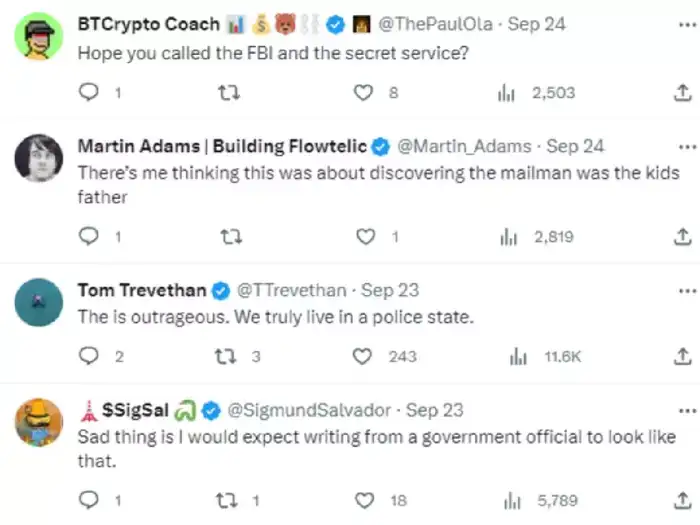Open the @ThePaulOla profile handle
700x525 pixels.
tap(435, 25)
